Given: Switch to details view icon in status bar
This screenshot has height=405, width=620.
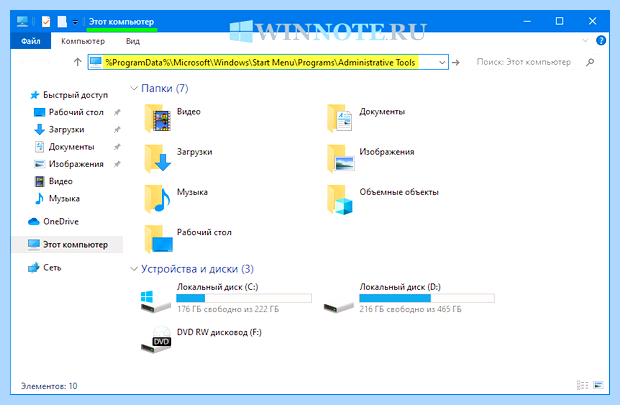Looking at the screenshot, I should coord(582,385).
